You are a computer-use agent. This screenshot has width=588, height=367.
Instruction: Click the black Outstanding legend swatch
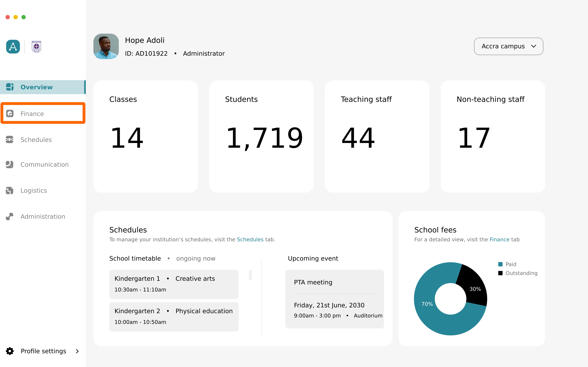click(500, 273)
